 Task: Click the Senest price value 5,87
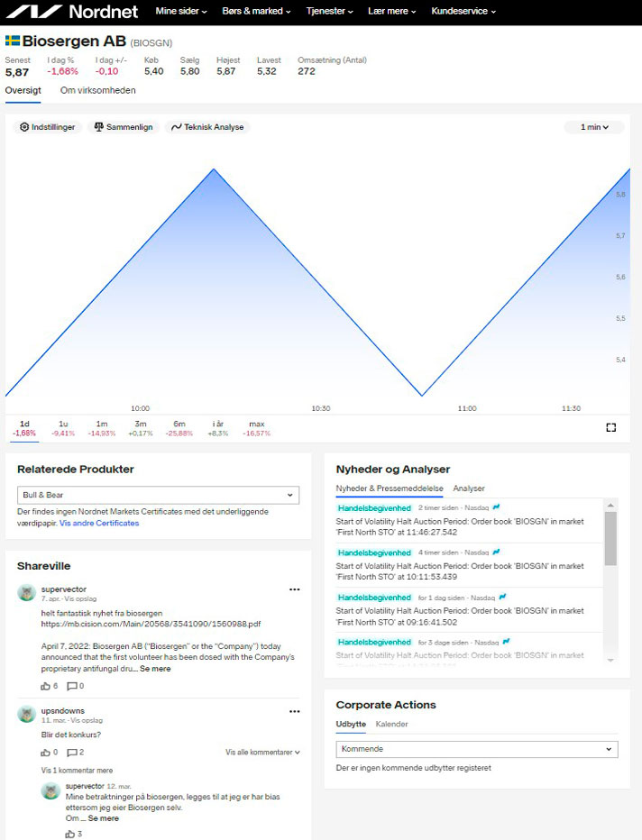click(17, 72)
